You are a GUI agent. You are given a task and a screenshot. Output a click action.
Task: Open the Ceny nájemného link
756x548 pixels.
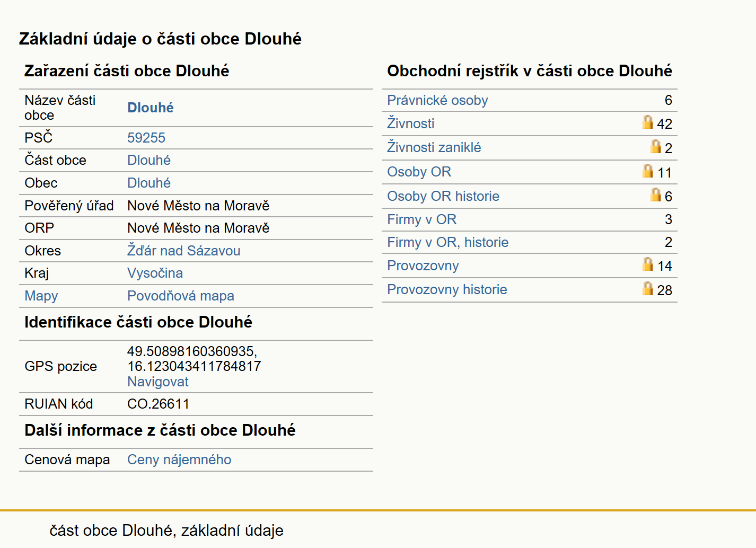(x=179, y=459)
